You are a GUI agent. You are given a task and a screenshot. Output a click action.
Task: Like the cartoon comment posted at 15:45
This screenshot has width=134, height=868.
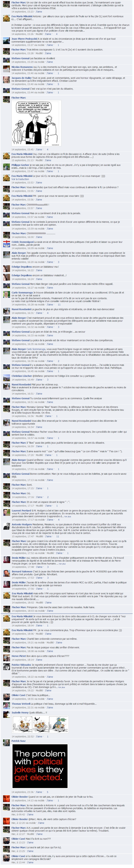(39, 149)
